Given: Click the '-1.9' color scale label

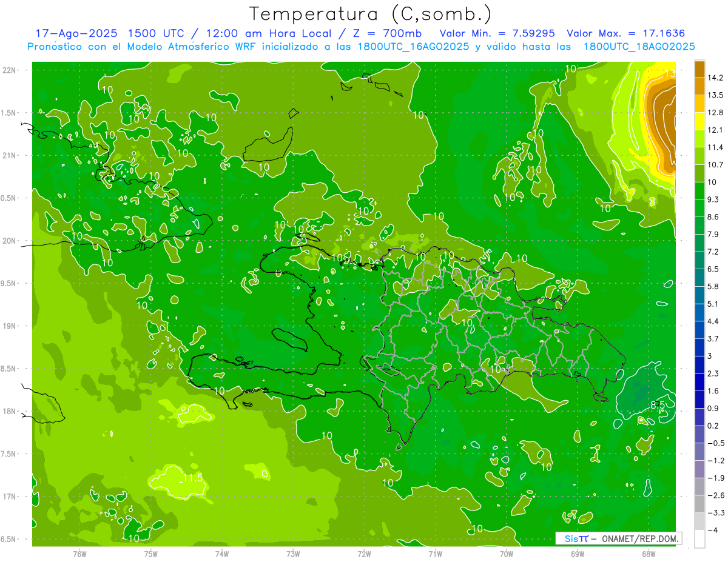Looking at the screenshot, I should pyautogui.click(x=716, y=478).
